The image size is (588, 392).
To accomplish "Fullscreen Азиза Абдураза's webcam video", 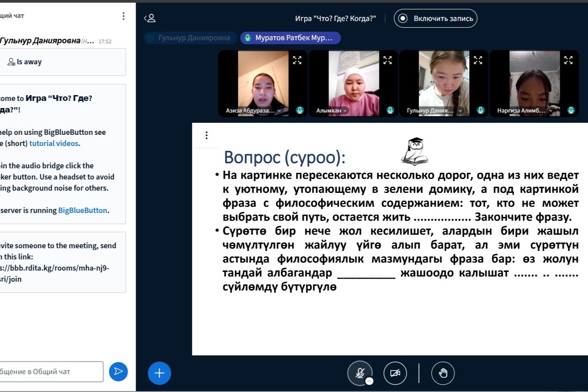I will click(x=297, y=60).
